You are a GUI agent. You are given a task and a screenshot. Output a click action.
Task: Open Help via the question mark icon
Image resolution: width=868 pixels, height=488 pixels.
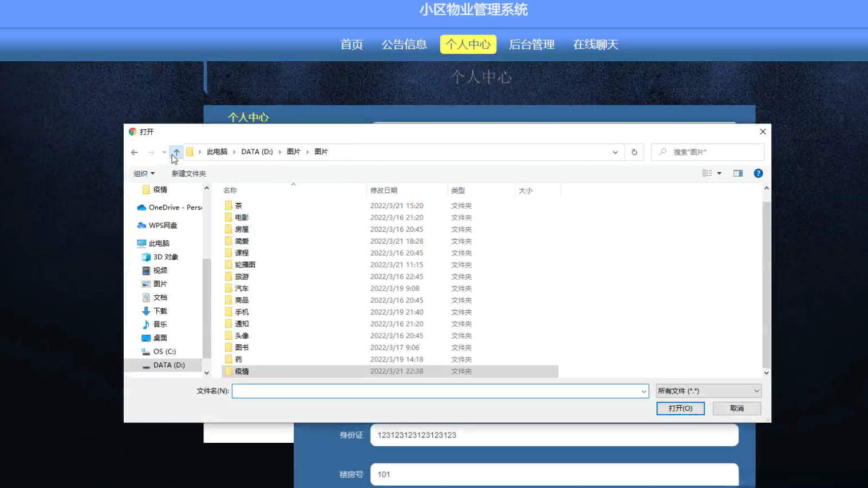(757, 173)
